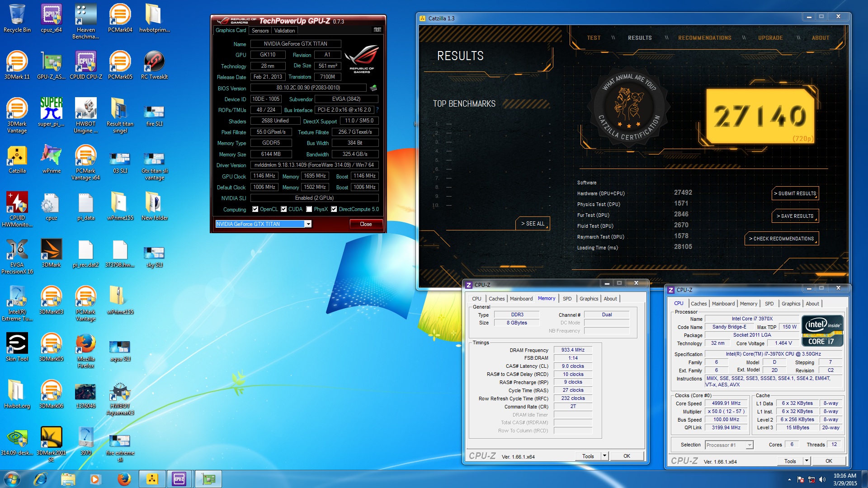Expand the Tools dropdown arrow in CPU-Z Memory window
This screenshot has height=488, width=868.
(604, 456)
